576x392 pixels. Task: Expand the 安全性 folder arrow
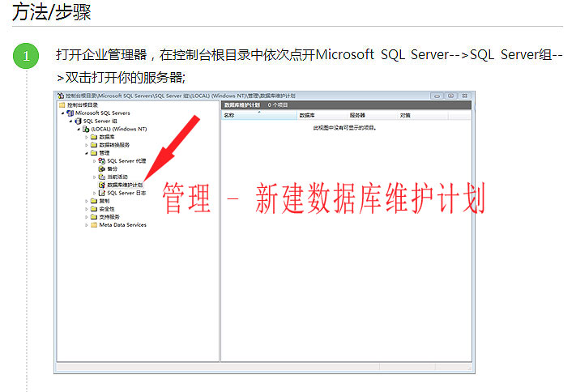click(87, 209)
